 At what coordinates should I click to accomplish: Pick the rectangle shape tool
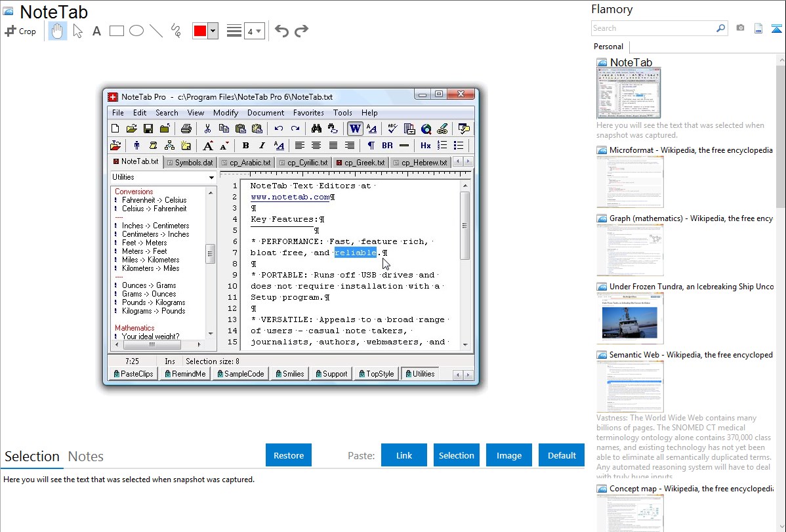click(116, 31)
